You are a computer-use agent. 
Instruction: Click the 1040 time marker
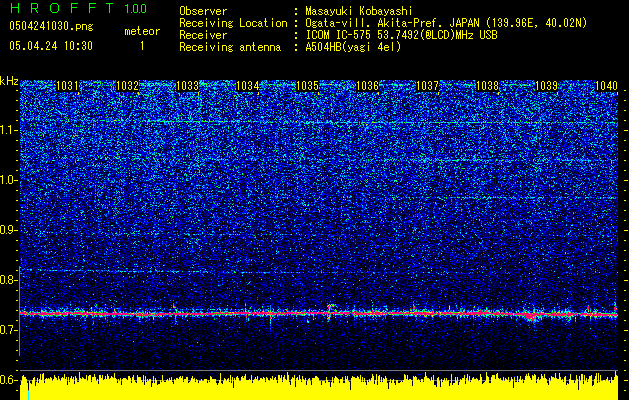tap(606, 86)
